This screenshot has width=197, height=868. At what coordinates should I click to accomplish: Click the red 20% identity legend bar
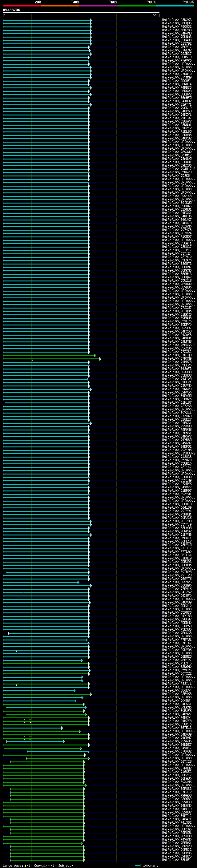click(x=22, y=6)
